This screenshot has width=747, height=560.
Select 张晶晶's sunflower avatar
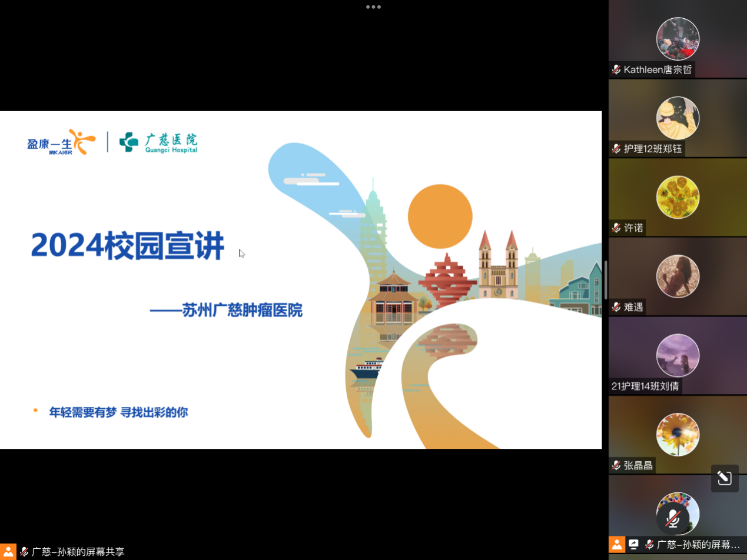[678, 434]
